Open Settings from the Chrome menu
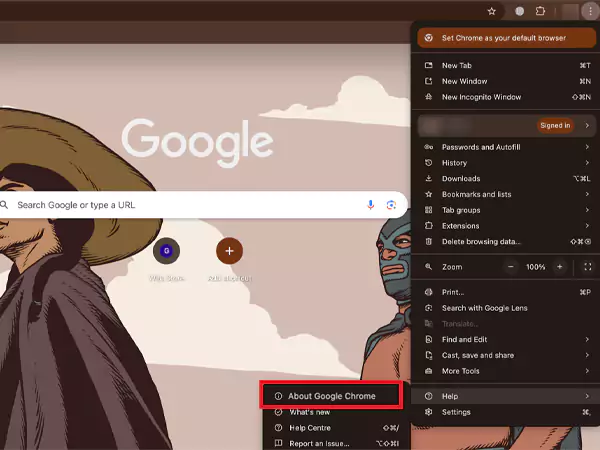 click(x=506, y=412)
